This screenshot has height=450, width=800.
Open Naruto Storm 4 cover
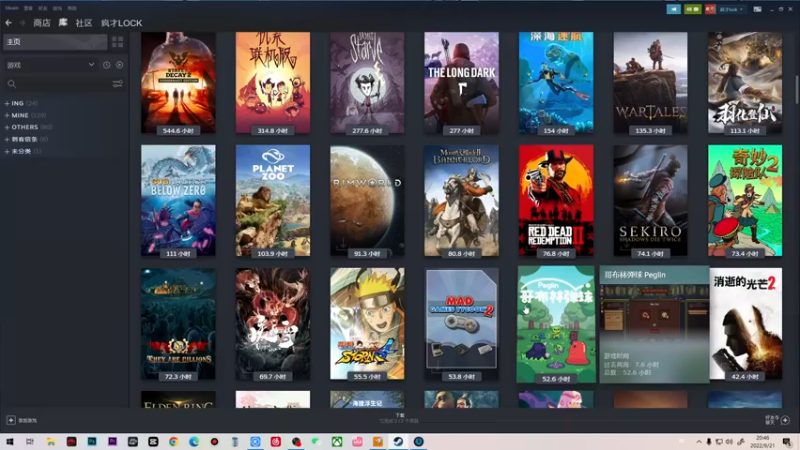367,324
